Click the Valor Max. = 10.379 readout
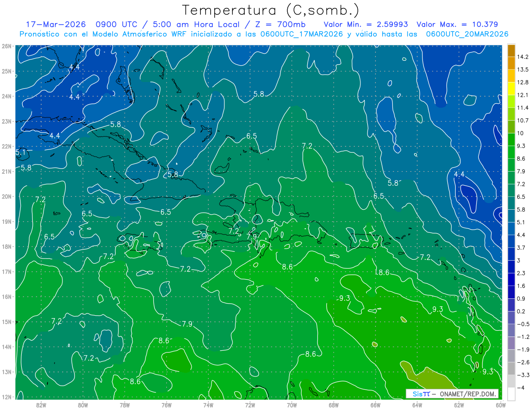The height and width of the screenshot is (411, 532). [458, 24]
